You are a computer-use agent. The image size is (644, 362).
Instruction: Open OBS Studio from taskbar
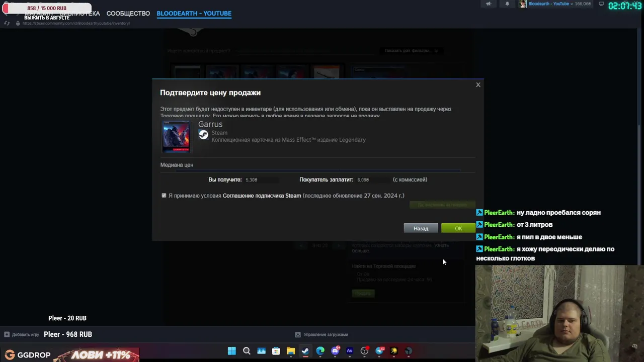pos(364,351)
